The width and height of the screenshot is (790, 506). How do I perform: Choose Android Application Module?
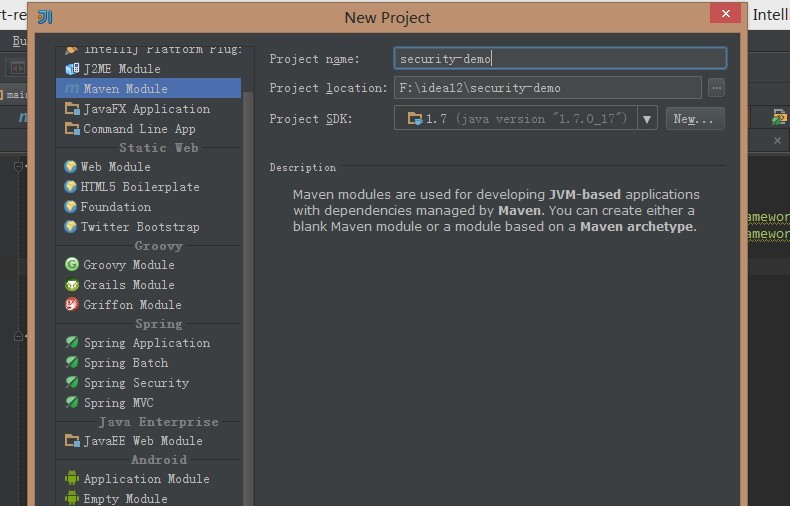click(149, 479)
